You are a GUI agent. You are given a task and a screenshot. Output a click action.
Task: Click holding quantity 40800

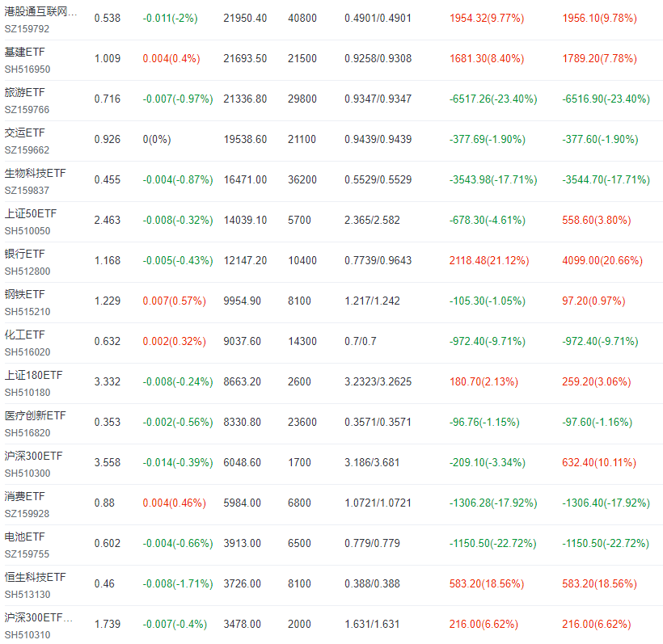click(x=302, y=18)
